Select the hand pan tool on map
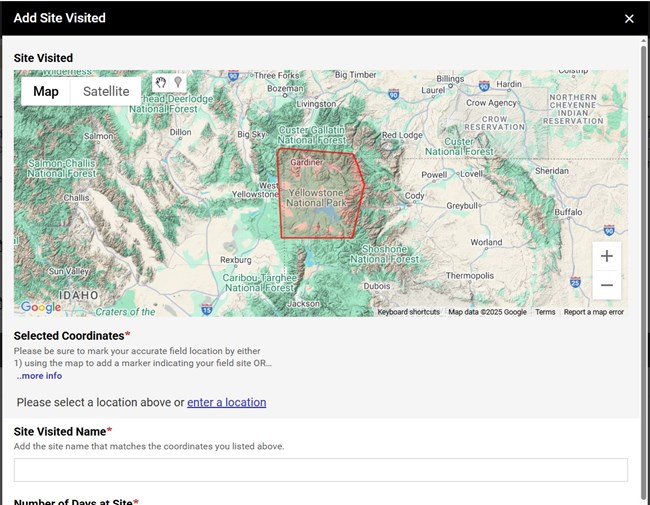Screen dimensions: 650x505 161,83
